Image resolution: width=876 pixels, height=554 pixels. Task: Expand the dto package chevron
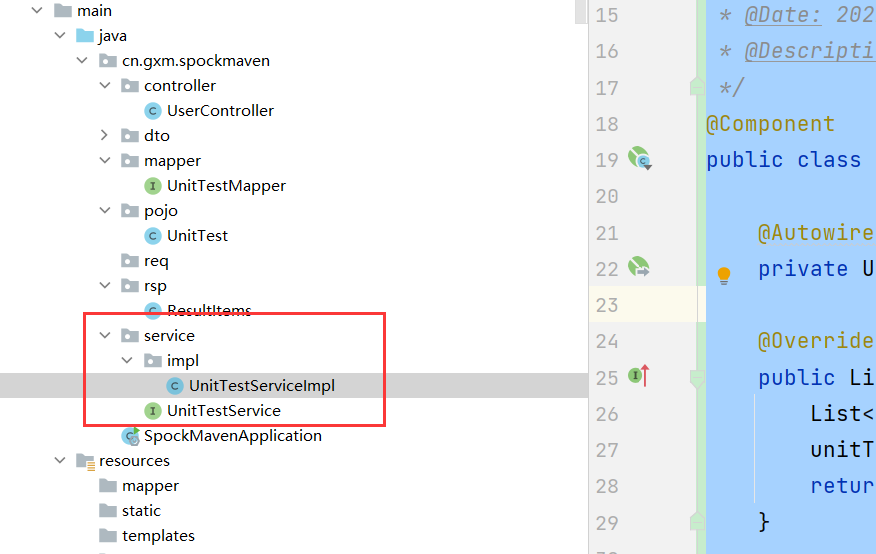point(104,135)
